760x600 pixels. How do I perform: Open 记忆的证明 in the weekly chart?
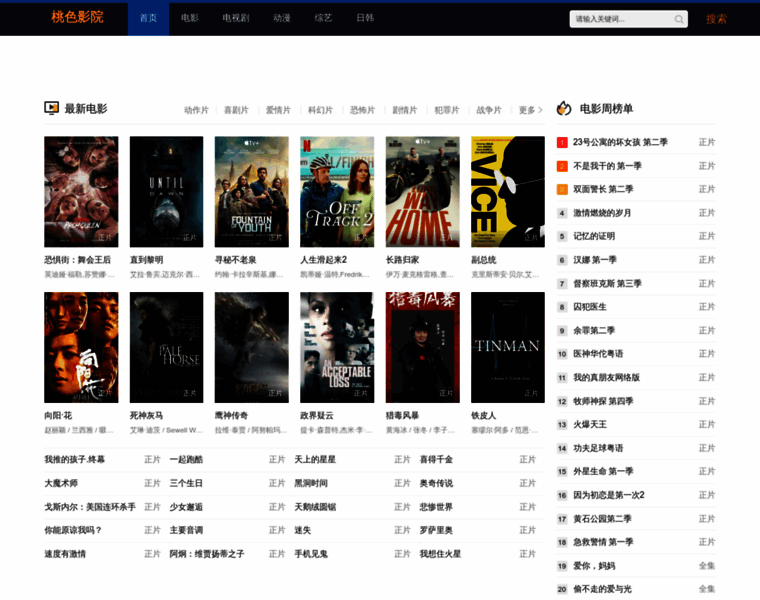point(594,237)
